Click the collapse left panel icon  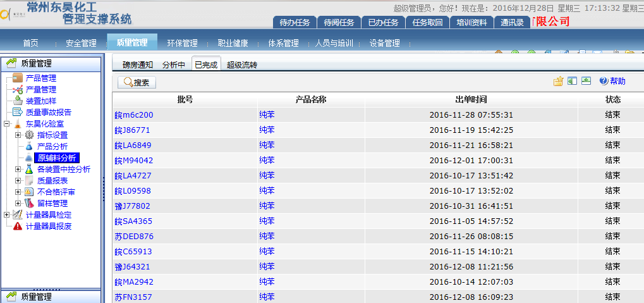coord(572,81)
